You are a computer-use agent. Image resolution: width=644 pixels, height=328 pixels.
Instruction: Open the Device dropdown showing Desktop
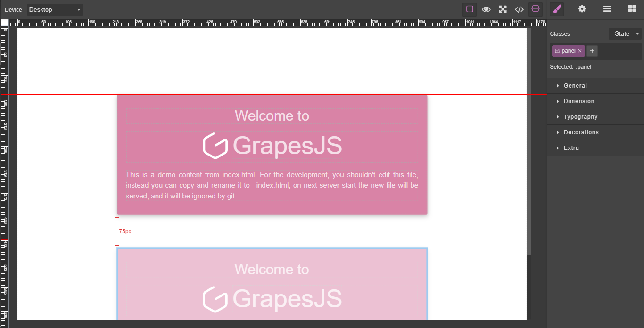pyautogui.click(x=55, y=9)
